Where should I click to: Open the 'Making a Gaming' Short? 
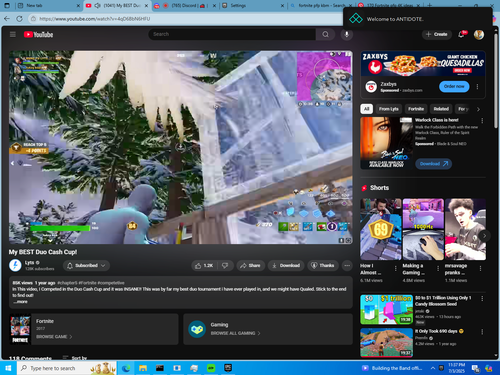pyautogui.click(x=423, y=229)
